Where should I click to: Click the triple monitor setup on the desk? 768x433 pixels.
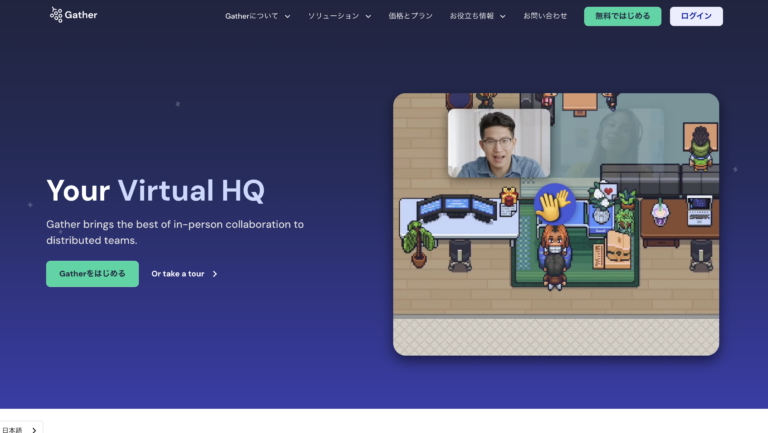pyautogui.click(x=456, y=207)
